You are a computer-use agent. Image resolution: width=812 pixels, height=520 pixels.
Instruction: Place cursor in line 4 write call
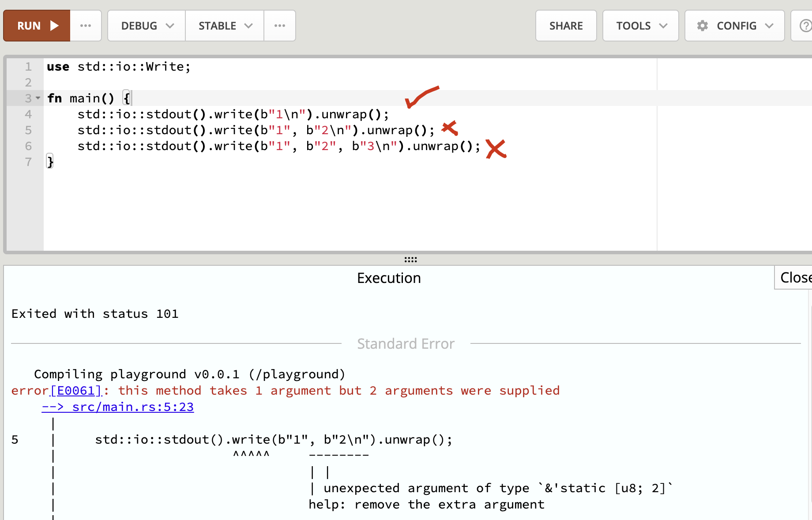(x=233, y=114)
